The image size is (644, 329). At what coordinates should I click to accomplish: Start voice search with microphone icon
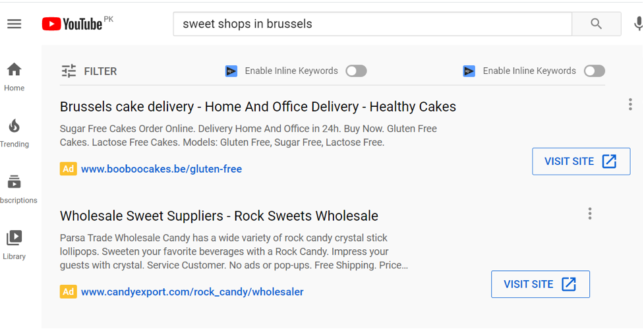pyautogui.click(x=638, y=24)
